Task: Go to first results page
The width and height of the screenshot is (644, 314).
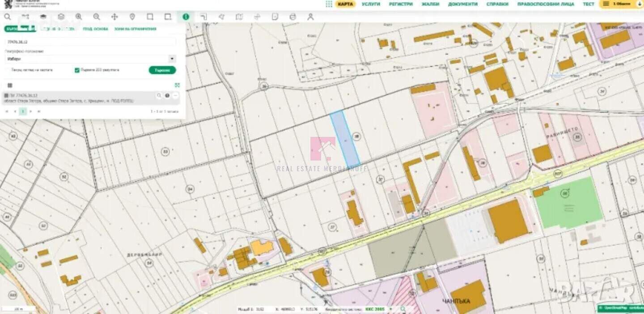Action: tap(7, 111)
